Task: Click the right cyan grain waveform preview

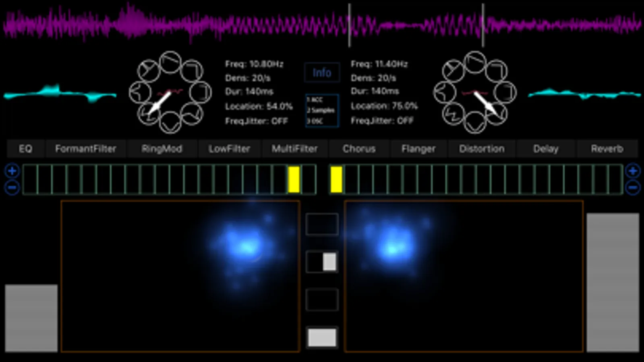Action: coord(584,94)
